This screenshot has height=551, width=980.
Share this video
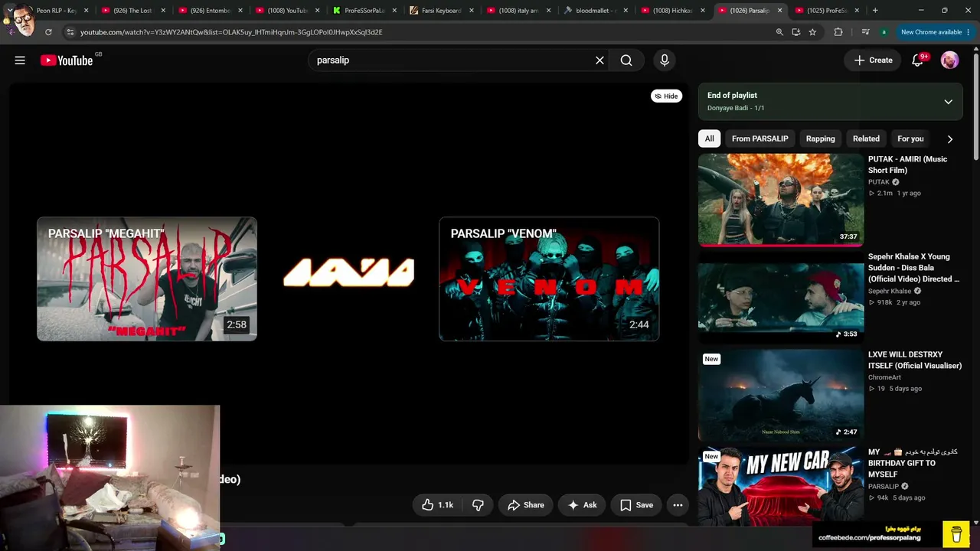[x=525, y=505]
